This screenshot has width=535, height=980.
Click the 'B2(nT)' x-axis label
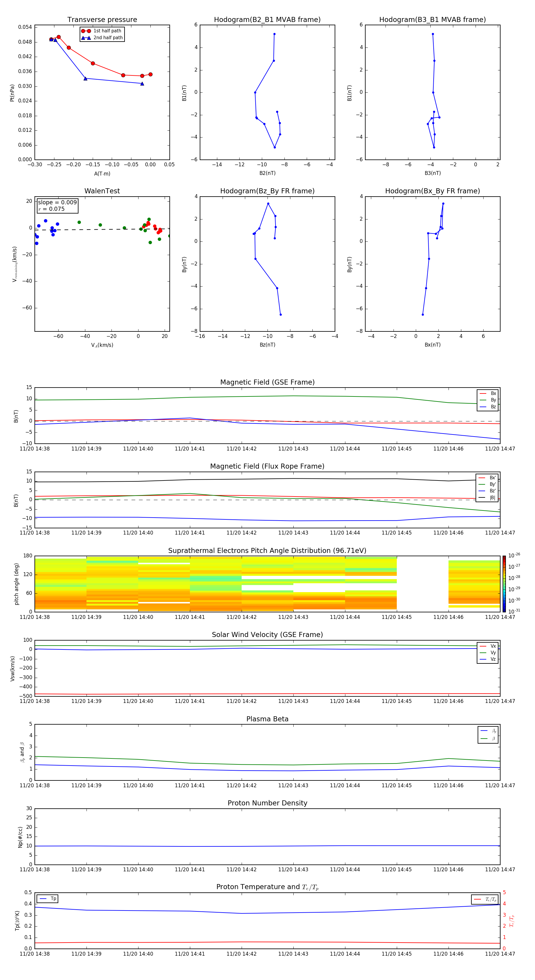pyautogui.click(x=267, y=173)
